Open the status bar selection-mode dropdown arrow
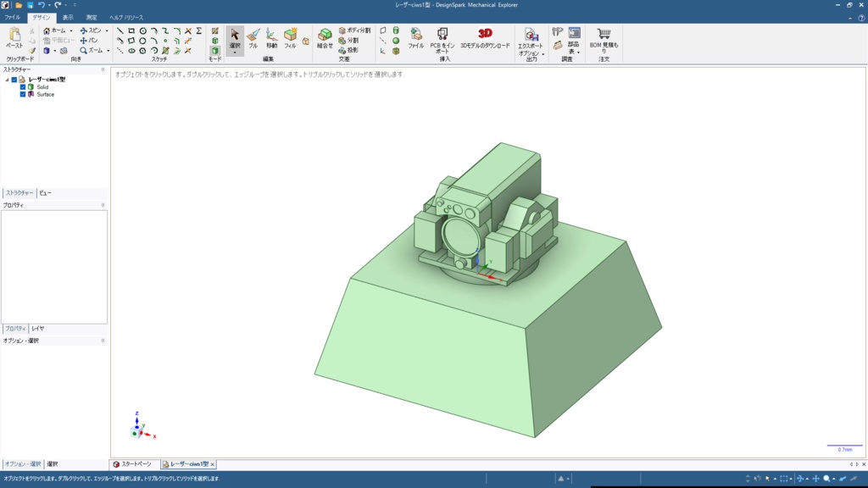Viewport: 868px width, 488px height. pos(775,479)
